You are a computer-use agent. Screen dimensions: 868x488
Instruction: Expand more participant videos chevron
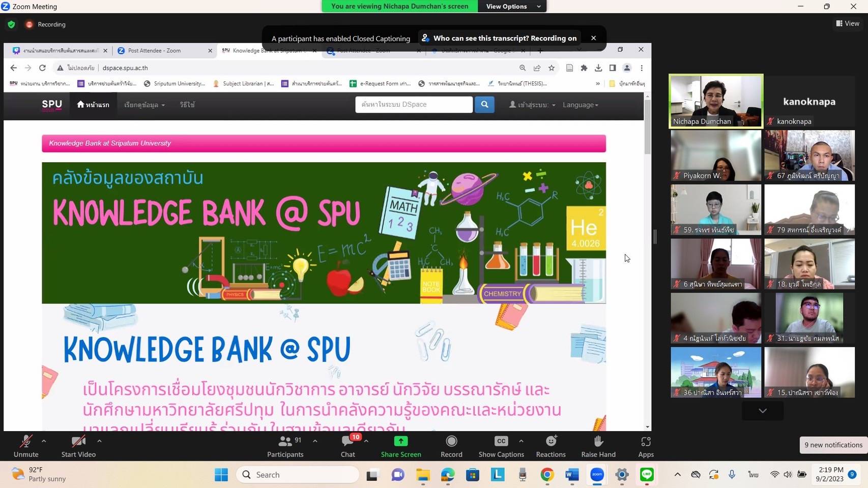click(762, 411)
